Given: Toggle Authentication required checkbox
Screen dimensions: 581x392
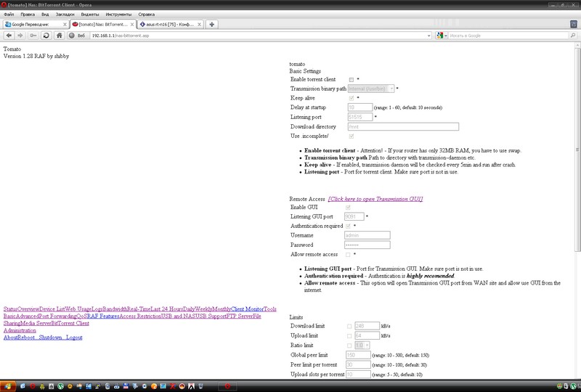Looking at the screenshot, I should 348,226.
